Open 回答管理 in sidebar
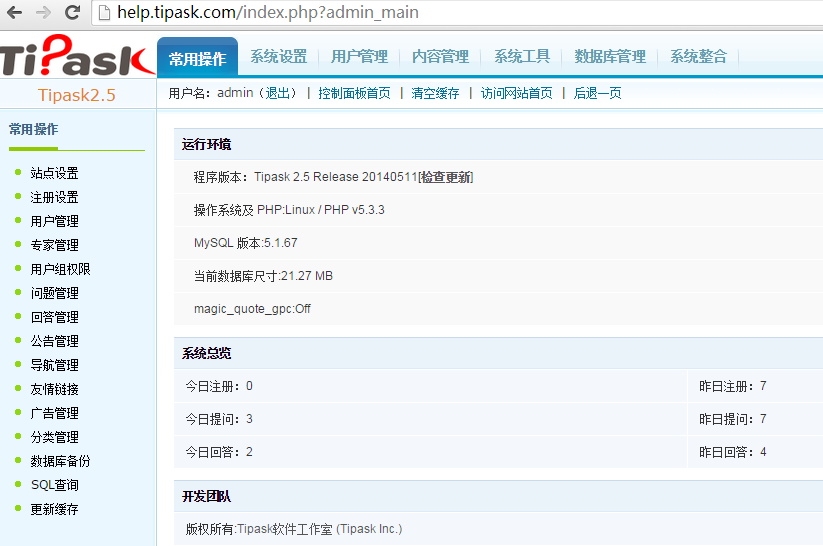Viewport: 823px width, 546px height. (55, 317)
